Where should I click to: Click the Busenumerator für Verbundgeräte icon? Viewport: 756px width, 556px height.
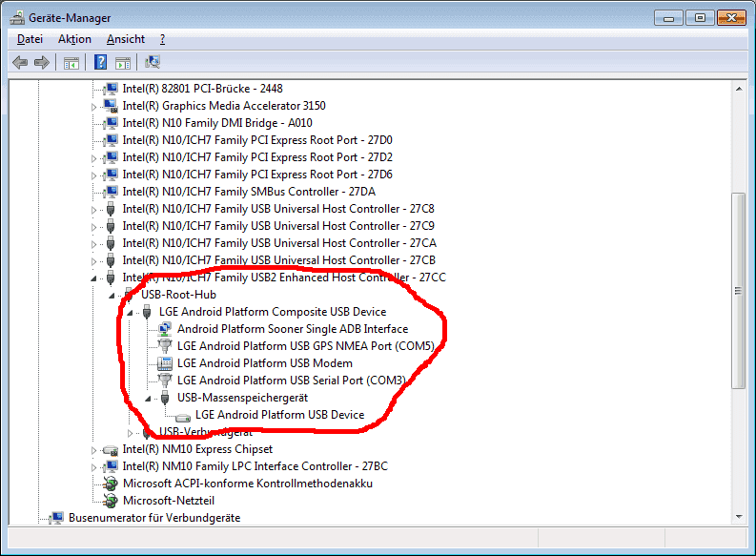pyautogui.click(x=57, y=518)
